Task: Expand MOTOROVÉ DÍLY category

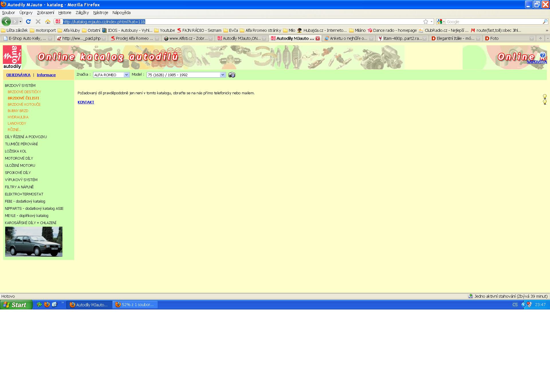Action: [x=19, y=158]
